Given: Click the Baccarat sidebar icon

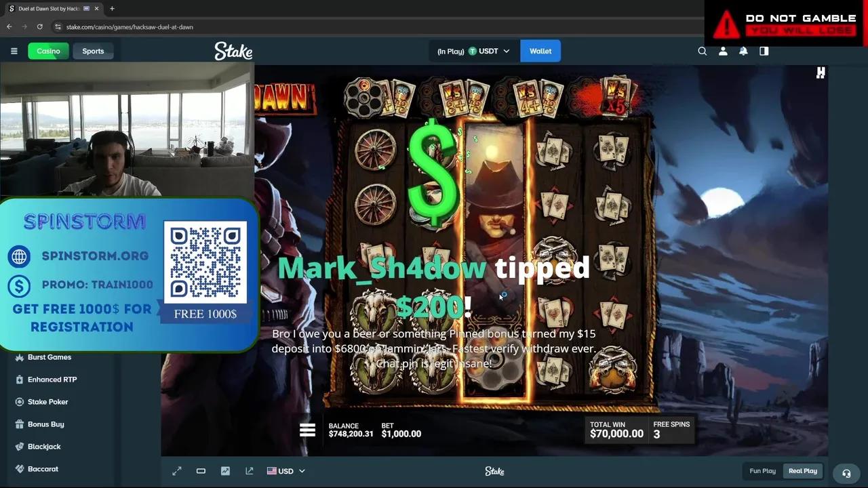Looking at the screenshot, I should [20, 469].
